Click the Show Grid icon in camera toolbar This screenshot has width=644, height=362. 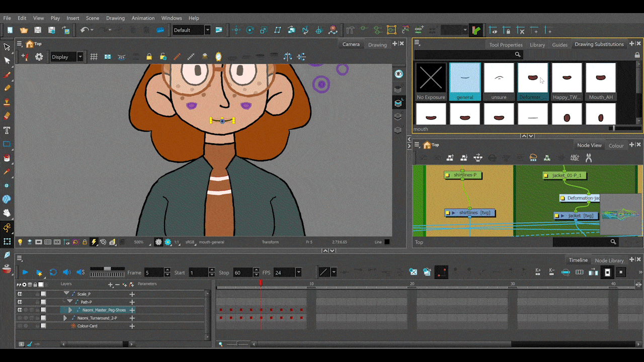click(x=94, y=57)
